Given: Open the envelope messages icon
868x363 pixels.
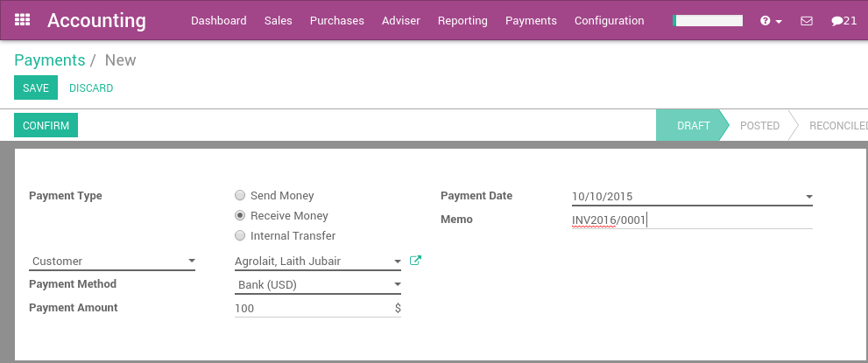Looking at the screenshot, I should [x=807, y=21].
